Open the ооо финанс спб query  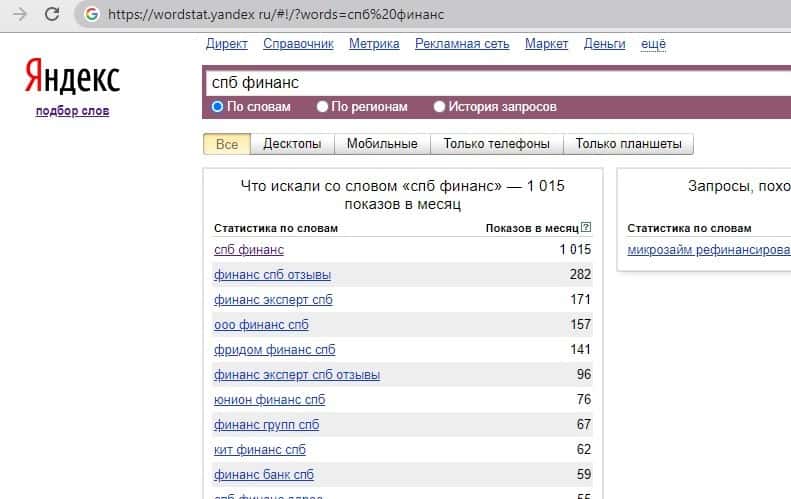(261, 324)
